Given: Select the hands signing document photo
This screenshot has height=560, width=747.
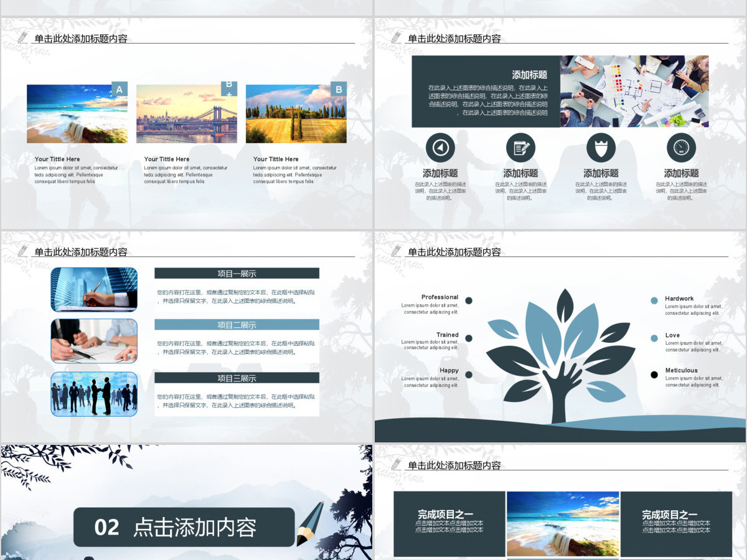Looking at the screenshot, I should (94, 341).
